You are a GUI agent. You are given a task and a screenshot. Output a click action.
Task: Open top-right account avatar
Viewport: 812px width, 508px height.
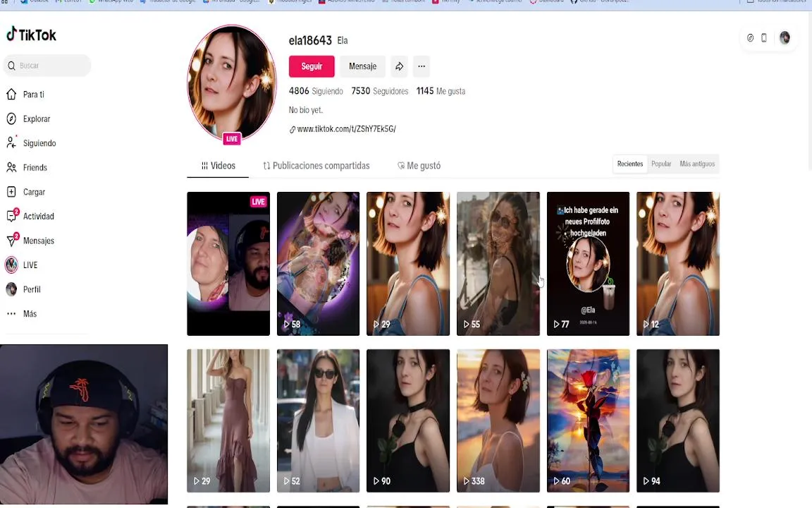coord(785,38)
